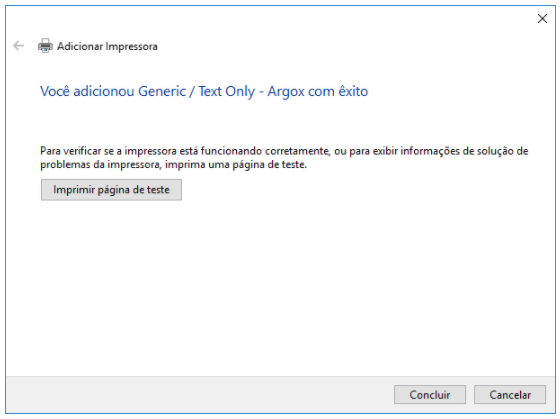Close the dialog with the X icon
The width and height of the screenshot is (560, 419).
tap(542, 19)
